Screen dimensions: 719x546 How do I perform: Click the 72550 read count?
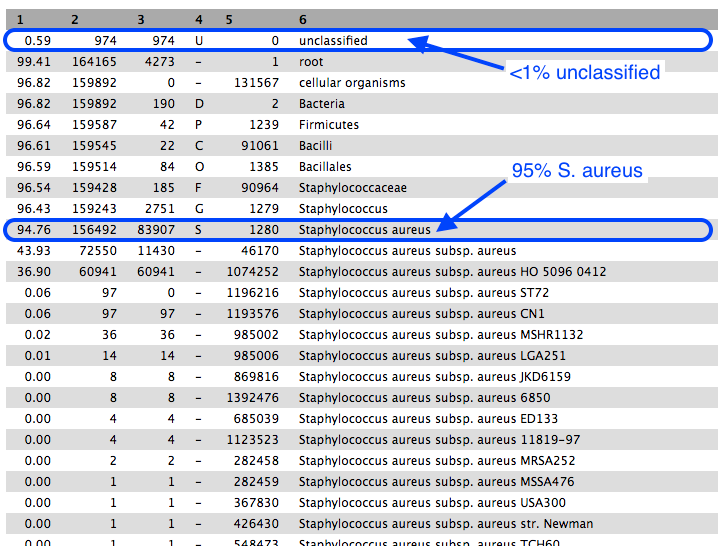[98, 251]
